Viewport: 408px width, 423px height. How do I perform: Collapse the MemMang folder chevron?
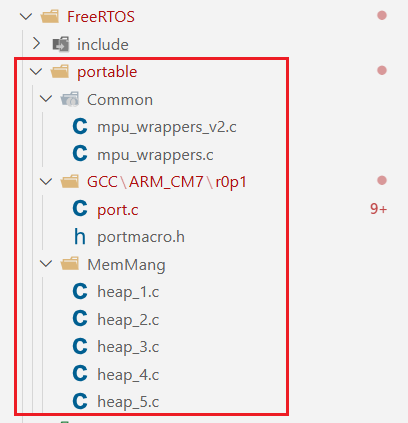pyautogui.click(x=46, y=264)
